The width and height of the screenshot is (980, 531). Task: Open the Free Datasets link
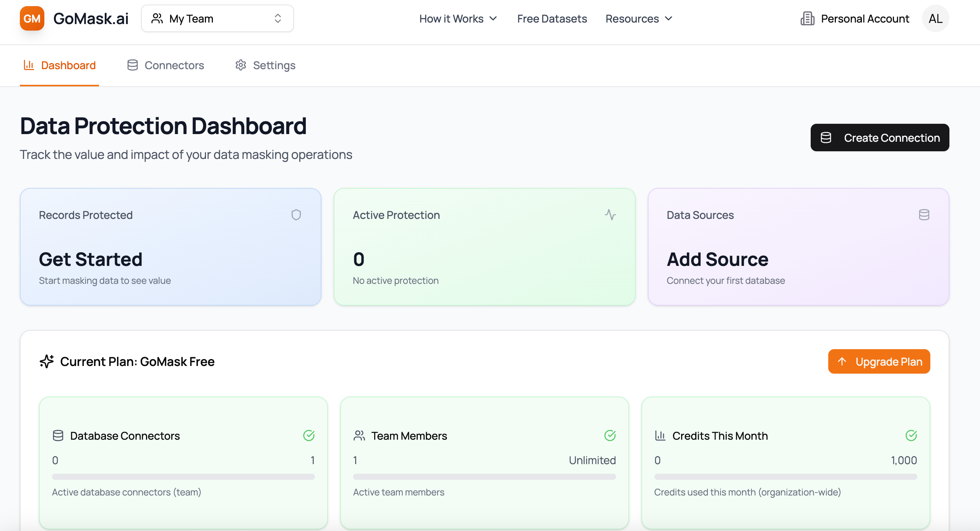coord(552,18)
